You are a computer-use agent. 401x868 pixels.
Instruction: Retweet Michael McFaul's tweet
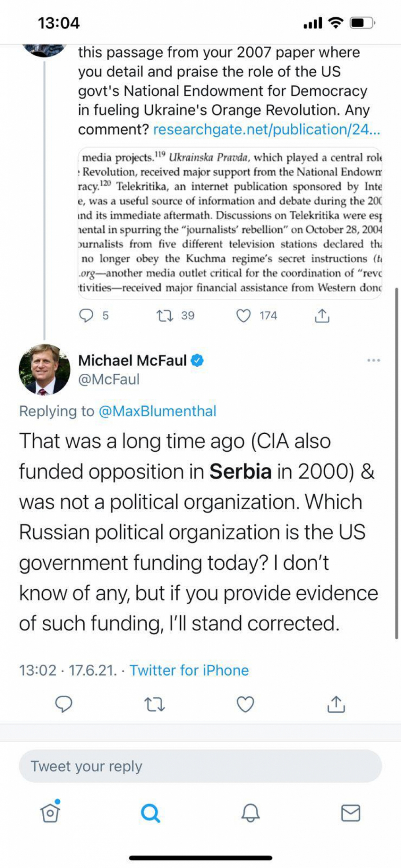click(155, 704)
